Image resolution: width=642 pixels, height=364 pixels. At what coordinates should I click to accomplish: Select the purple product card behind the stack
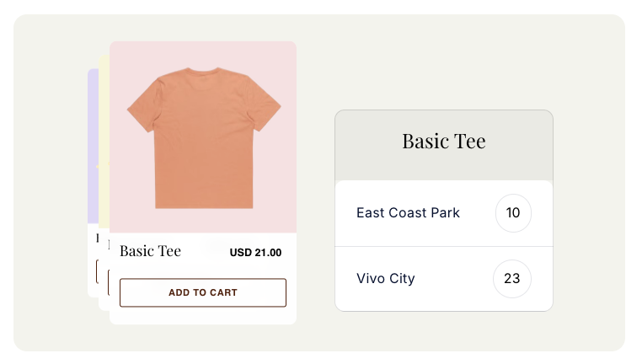coord(93,152)
